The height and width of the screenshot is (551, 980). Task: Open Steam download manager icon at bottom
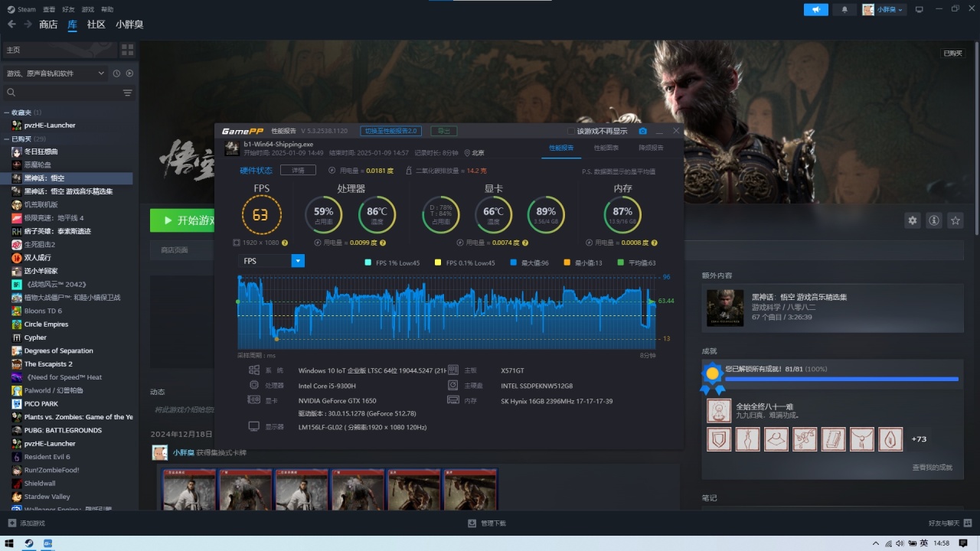coord(472,523)
